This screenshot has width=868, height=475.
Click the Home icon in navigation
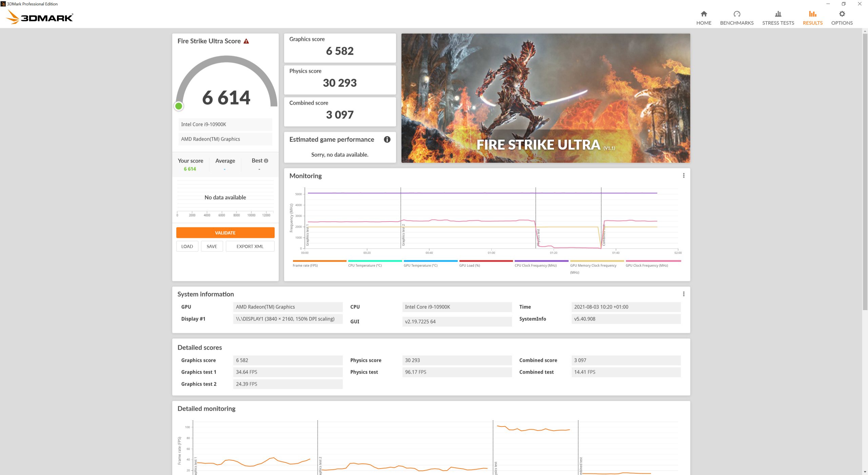click(x=704, y=14)
